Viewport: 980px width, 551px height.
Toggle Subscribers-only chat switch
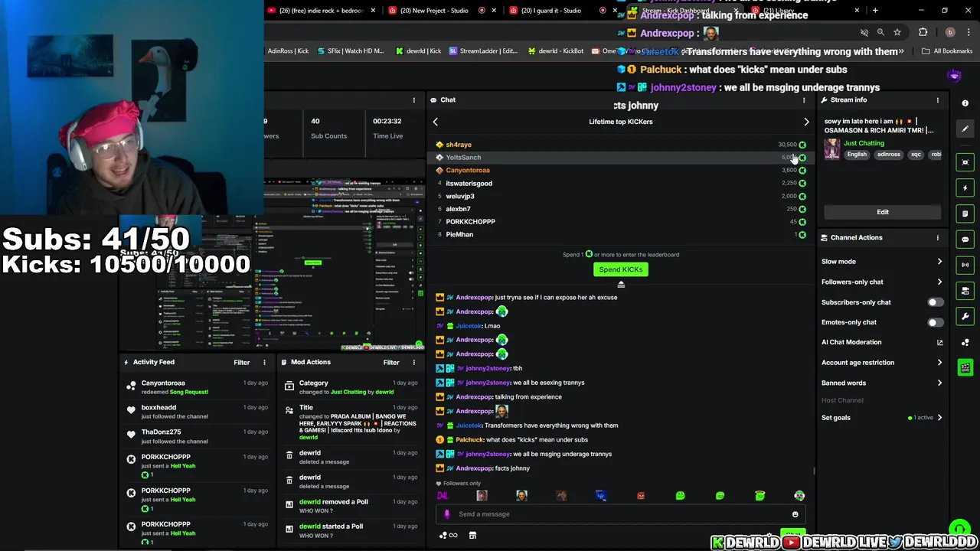(935, 302)
